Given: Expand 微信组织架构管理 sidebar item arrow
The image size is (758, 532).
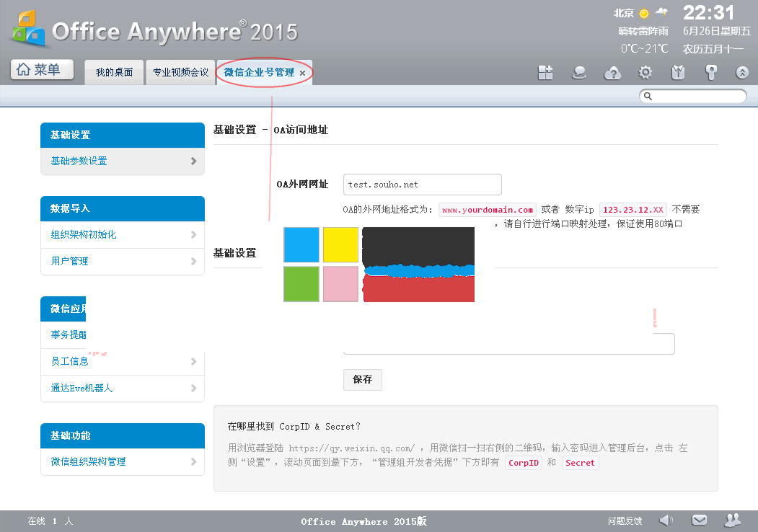Looking at the screenshot, I should (193, 461).
